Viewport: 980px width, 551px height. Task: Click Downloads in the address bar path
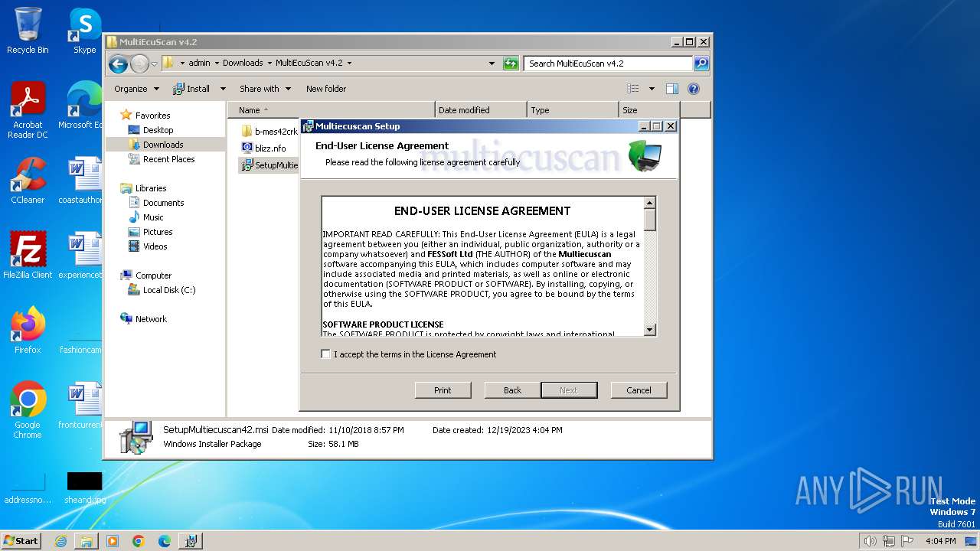click(x=243, y=64)
